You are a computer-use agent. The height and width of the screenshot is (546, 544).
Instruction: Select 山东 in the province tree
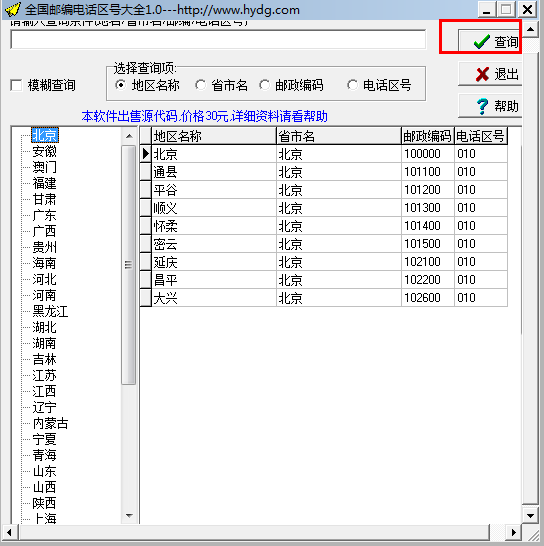click(x=44, y=471)
